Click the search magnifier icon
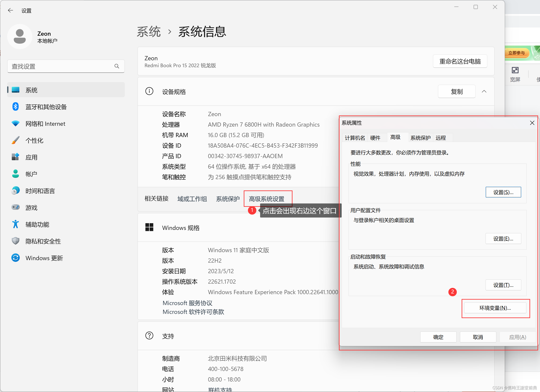540x392 pixels. (x=117, y=66)
